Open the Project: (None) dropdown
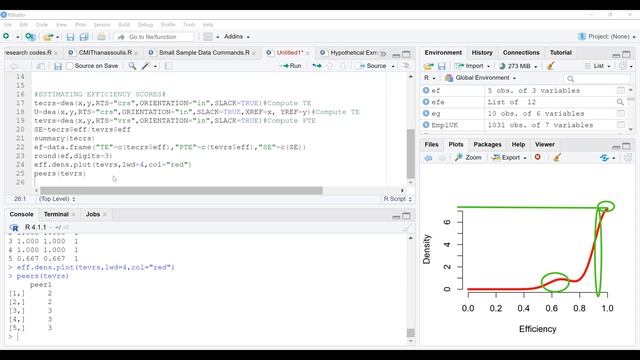The width and height of the screenshot is (640, 360). click(607, 37)
